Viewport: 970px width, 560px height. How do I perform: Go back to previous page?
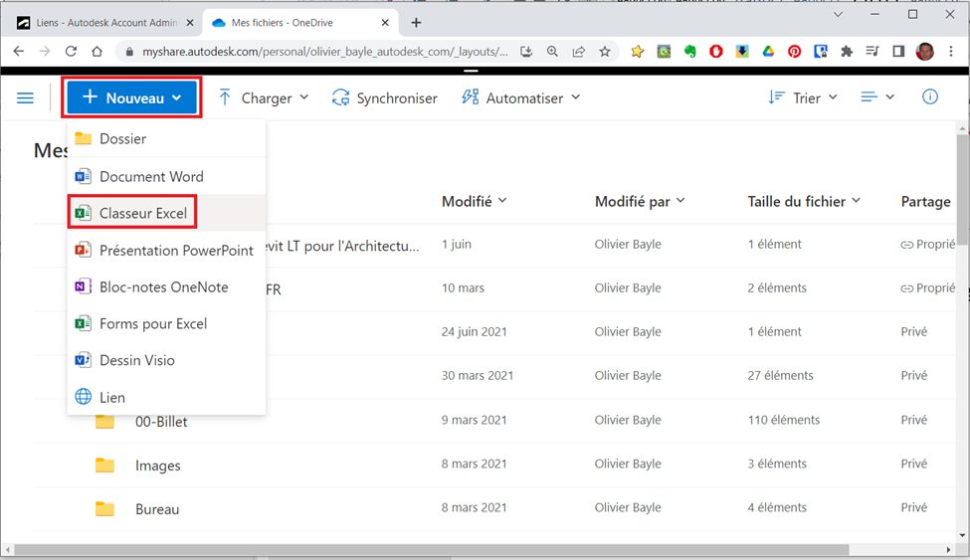click(x=19, y=52)
